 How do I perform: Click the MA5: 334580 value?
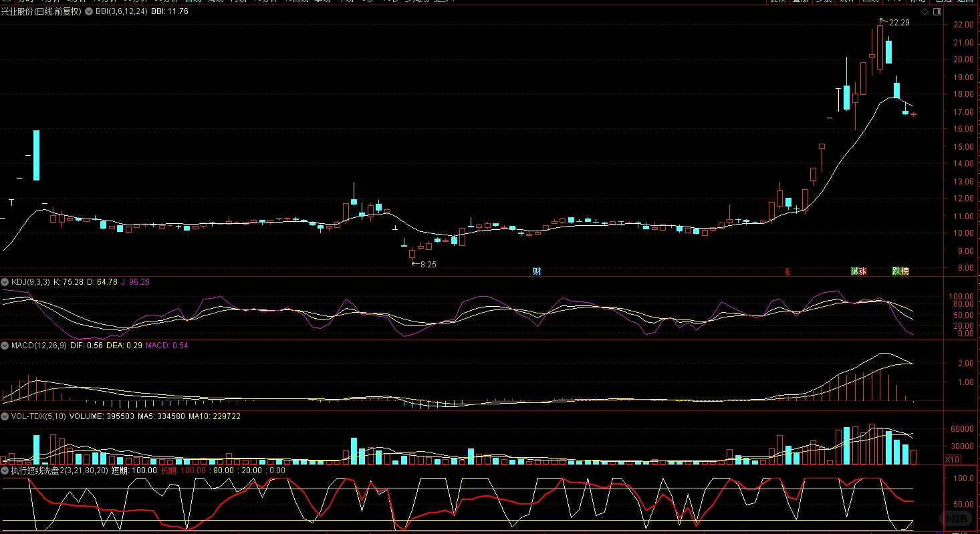click(x=160, y=416)
